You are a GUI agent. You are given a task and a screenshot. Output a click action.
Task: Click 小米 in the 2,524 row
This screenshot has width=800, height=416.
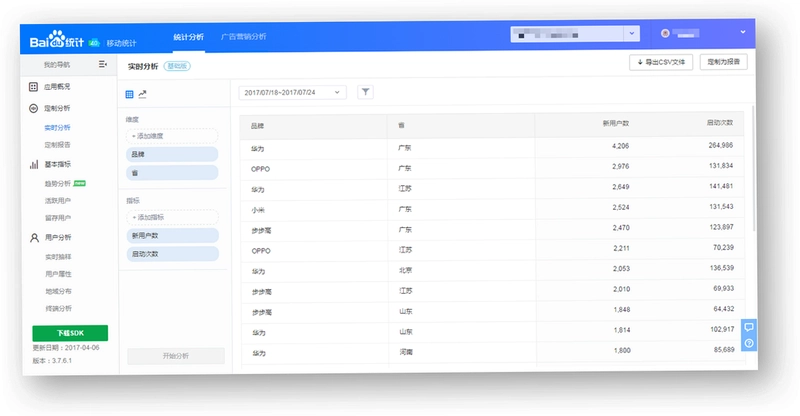tap(258, 210)
